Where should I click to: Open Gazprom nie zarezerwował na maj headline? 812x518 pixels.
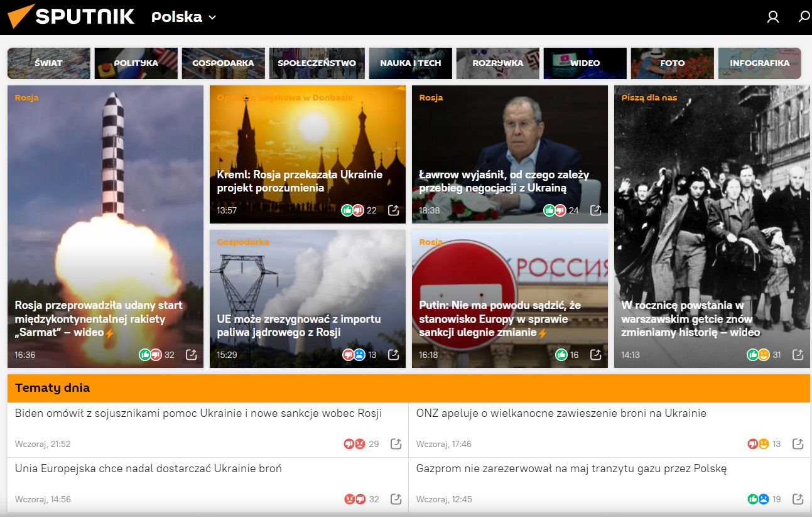571,468
